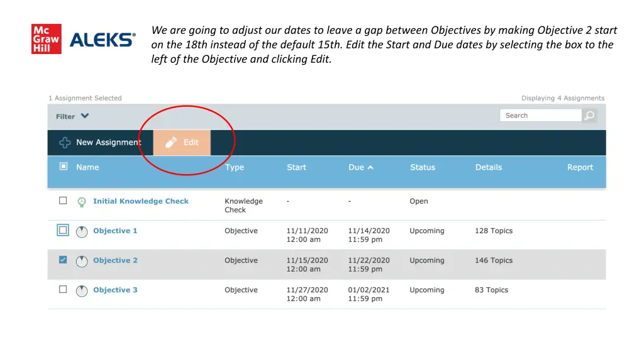The image size is (644, 362).
Task: Click the 128 Topics cell
Action: coord(494,231)
